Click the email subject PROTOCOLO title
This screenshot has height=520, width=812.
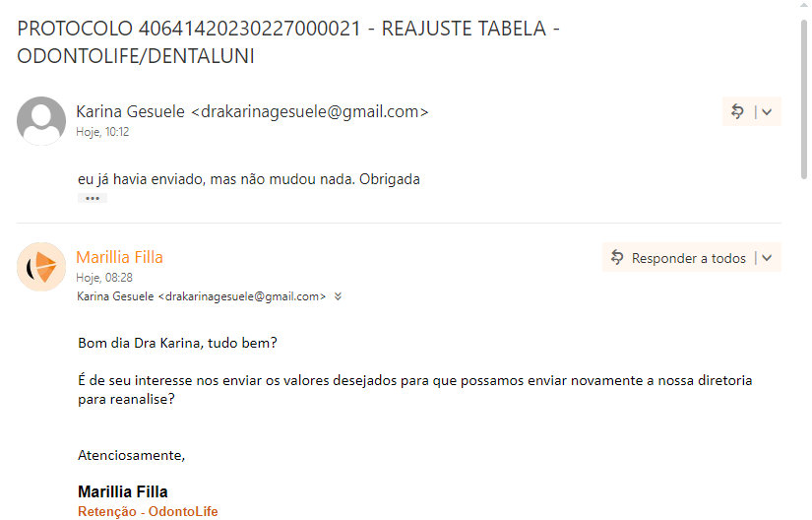point(288,42)
